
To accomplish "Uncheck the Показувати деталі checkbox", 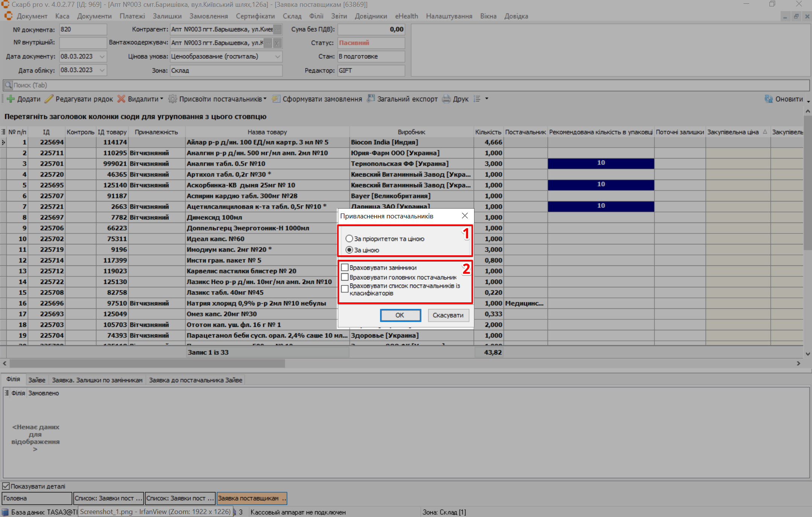I will coord(6,486).
